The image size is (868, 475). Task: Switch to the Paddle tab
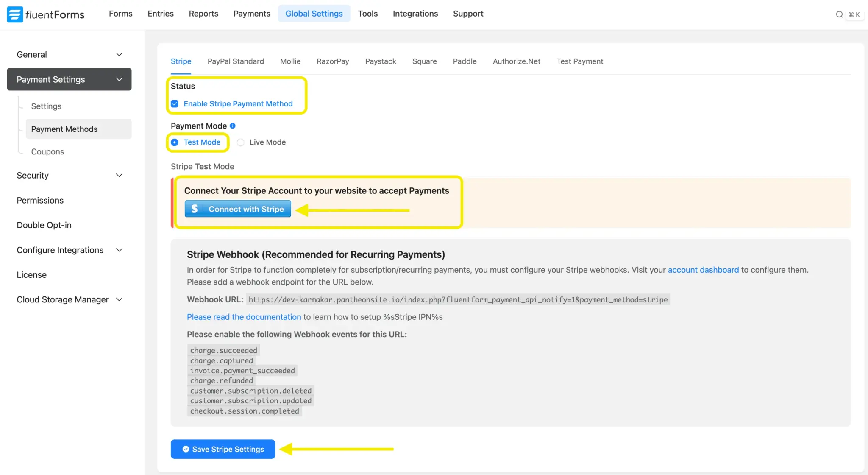click(465, 61)
